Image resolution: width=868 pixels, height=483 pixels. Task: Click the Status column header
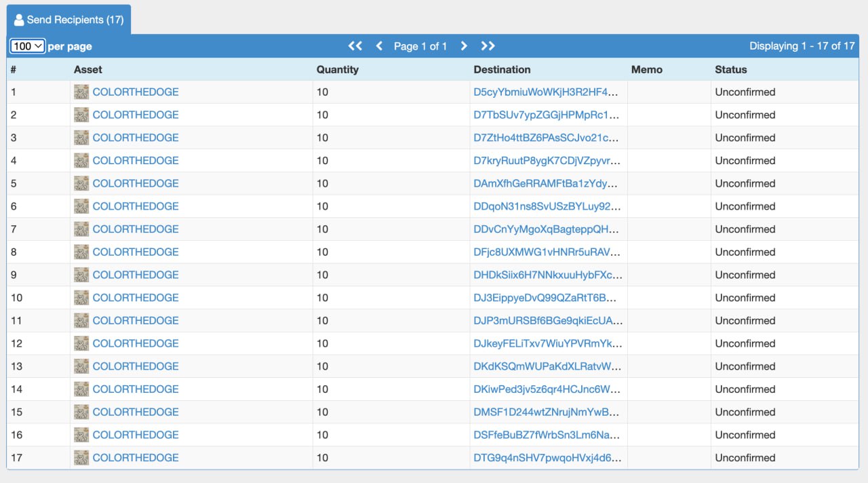731,69
